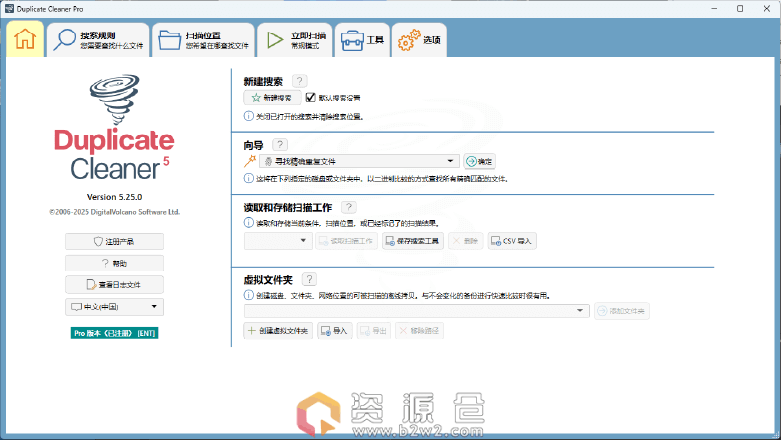This screenshot has width=781, height=440.
Task: Open the Home tab with house icon
Action: 25,40
